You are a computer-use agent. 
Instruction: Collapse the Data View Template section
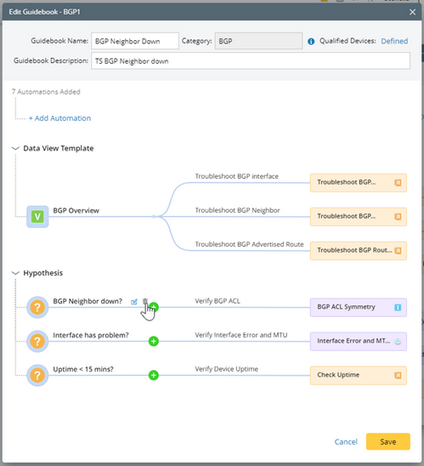(x=15, y=148)
